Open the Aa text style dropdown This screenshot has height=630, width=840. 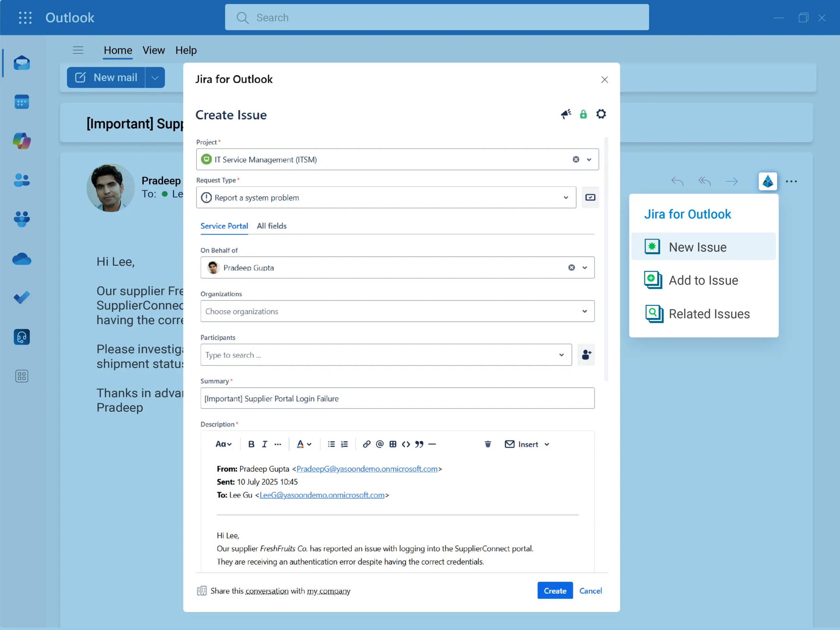223,444
